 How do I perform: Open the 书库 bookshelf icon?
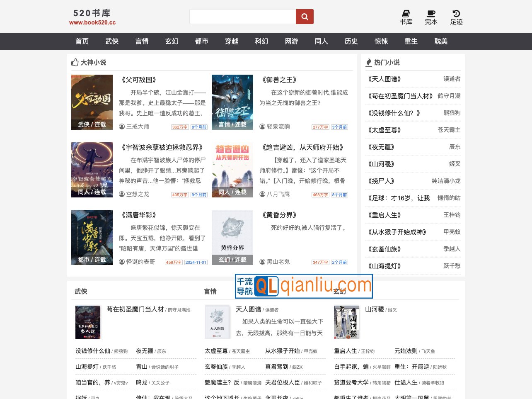click(406, 13)
